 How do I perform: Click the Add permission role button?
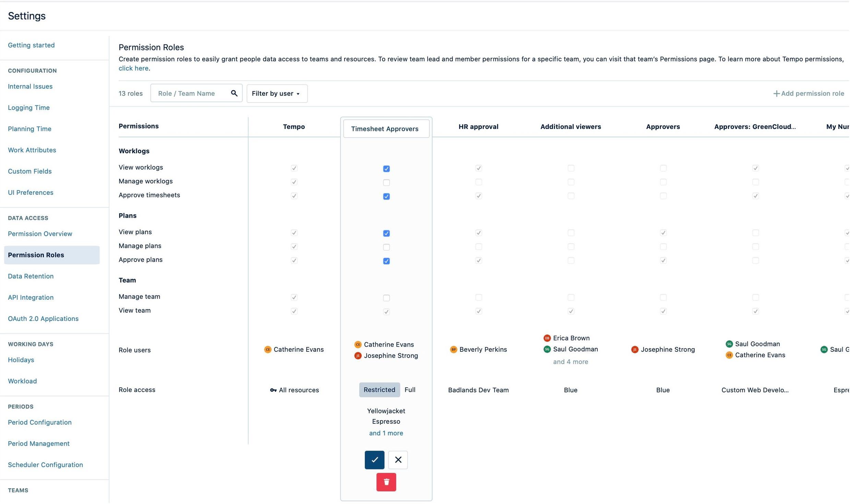click(809, 93)
